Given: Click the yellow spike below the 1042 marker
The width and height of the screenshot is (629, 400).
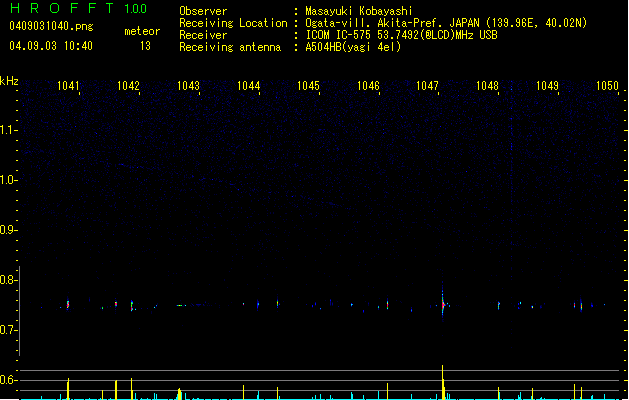Looking at the screenshot, I should click(x=131, y=389).
